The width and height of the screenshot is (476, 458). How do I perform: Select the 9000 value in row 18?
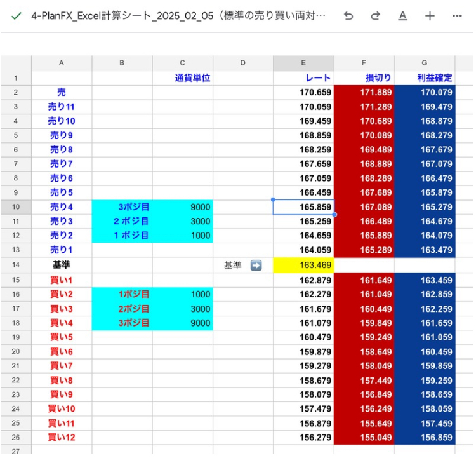(x=182, y=323)
